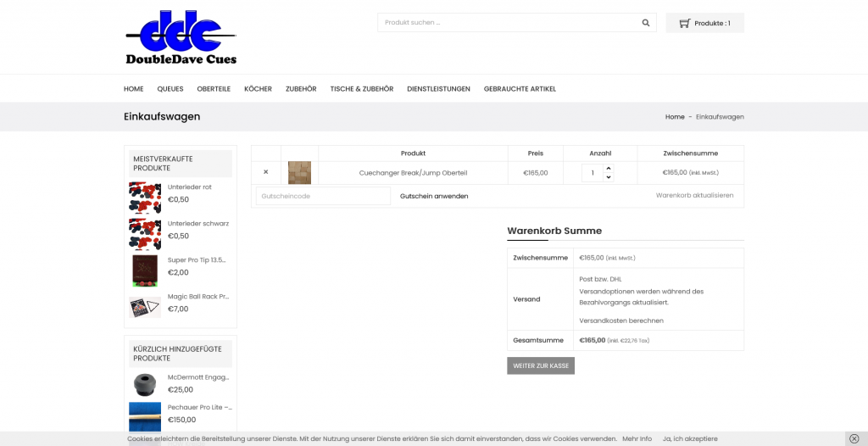Go to Home via breadcrumb link
Screen dimensions: 868x446
tap(675, 117)
